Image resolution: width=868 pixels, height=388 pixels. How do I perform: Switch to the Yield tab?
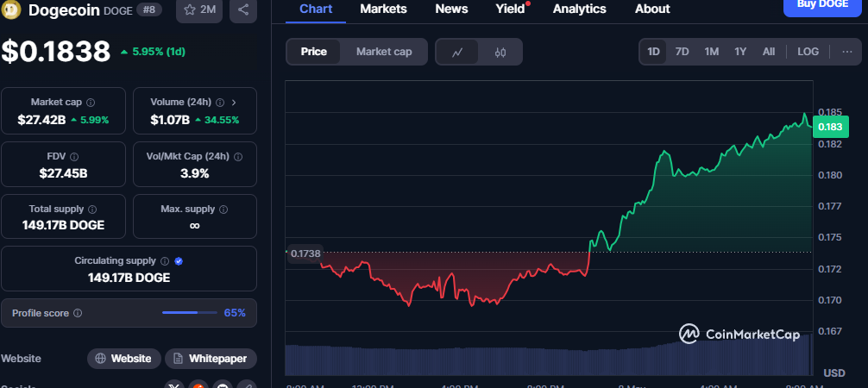click(511, 9)
